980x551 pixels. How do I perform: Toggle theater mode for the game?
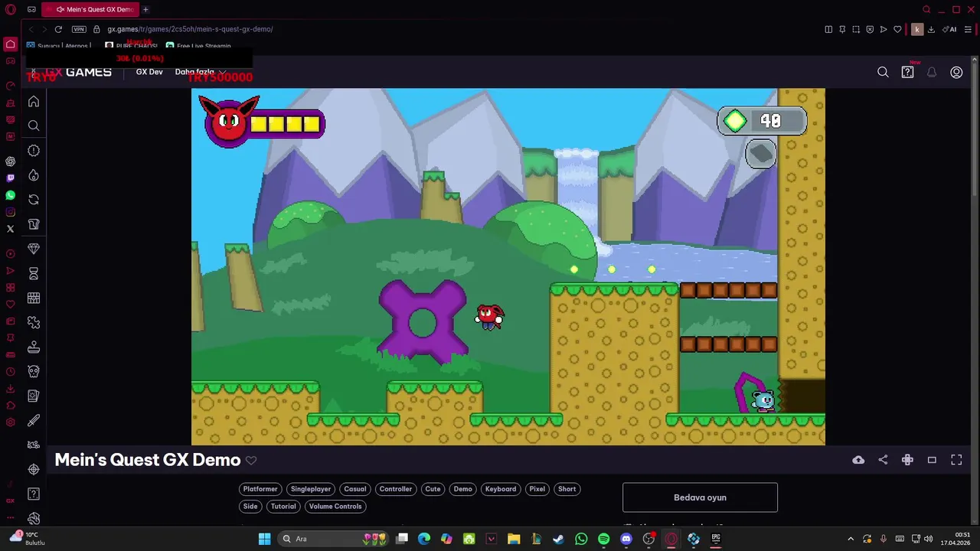932,460
